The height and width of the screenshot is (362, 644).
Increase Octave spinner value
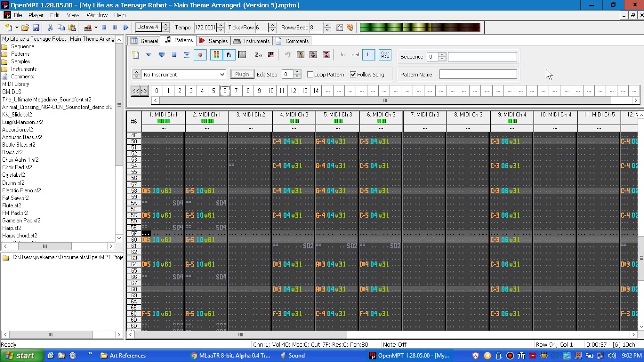pos(166,25)
